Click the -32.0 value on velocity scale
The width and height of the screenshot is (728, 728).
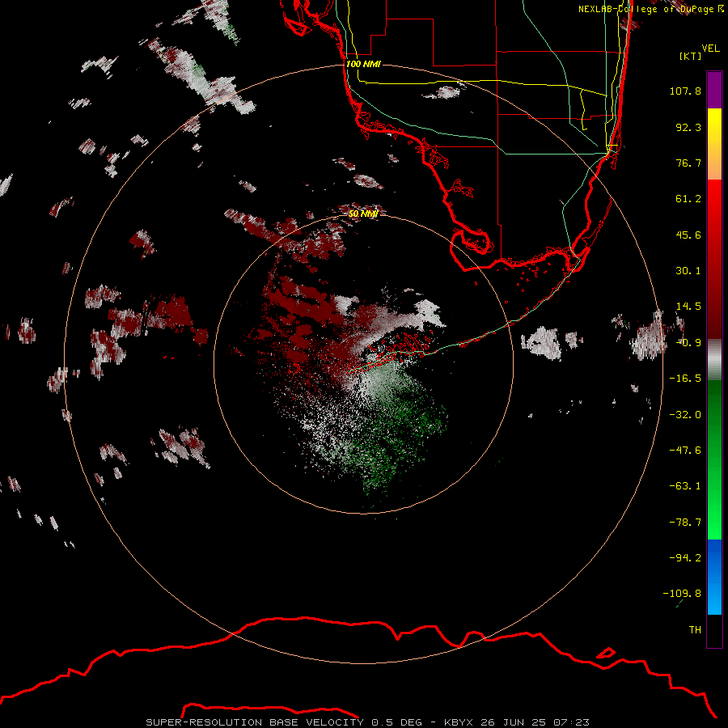(685, 415)
